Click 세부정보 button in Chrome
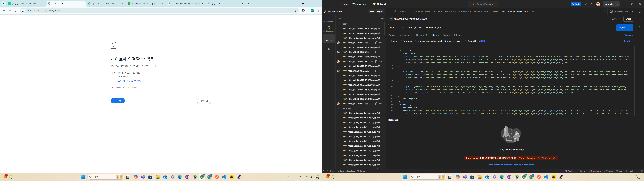 pos(204,101)
